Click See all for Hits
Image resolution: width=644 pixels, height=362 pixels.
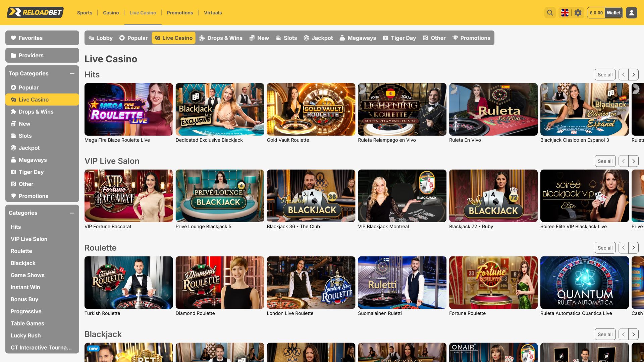click(x=605, y=75)
